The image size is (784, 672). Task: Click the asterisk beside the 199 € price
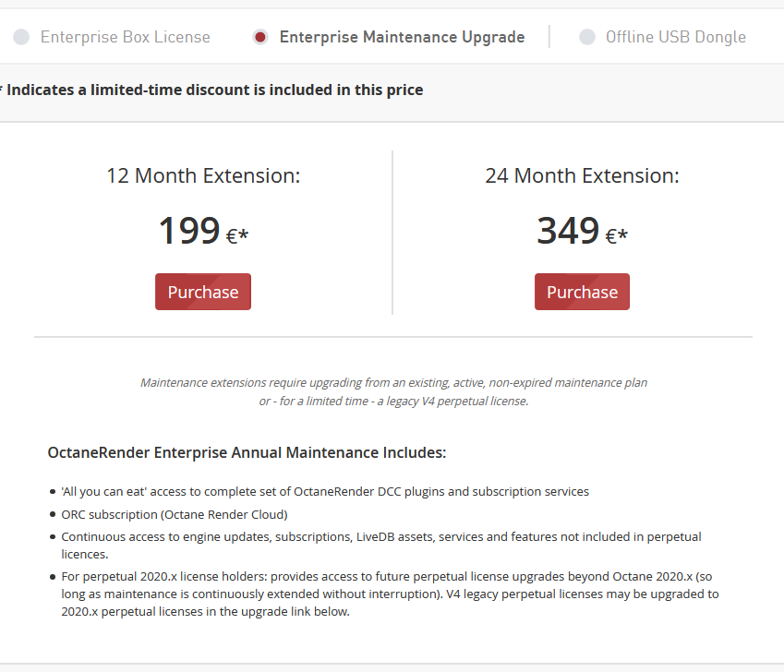tap(244, 234)
